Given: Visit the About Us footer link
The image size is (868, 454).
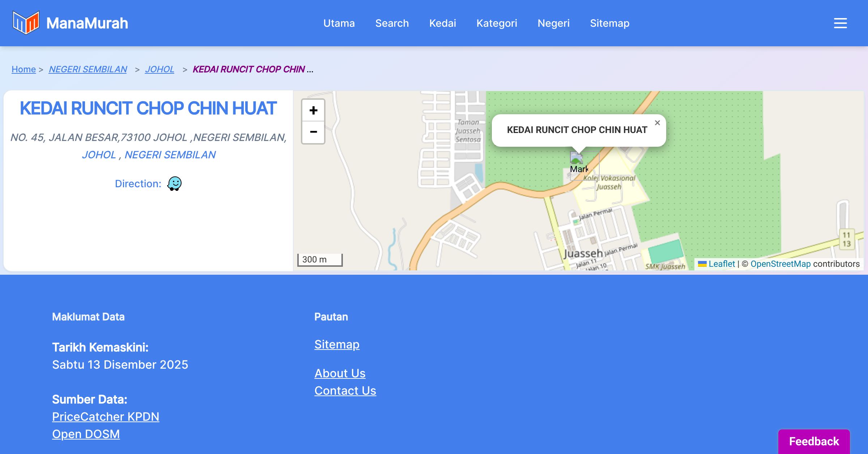Looking at the screenshot, I should (340, 373).
